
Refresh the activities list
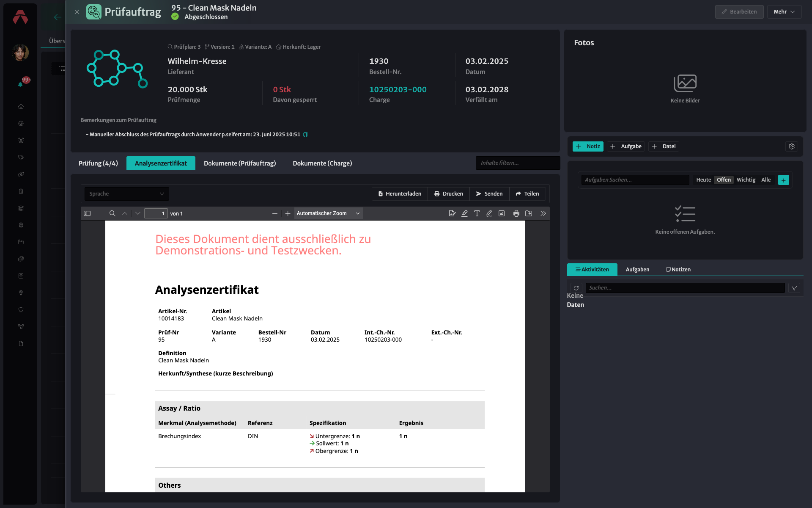coord(576,288)
